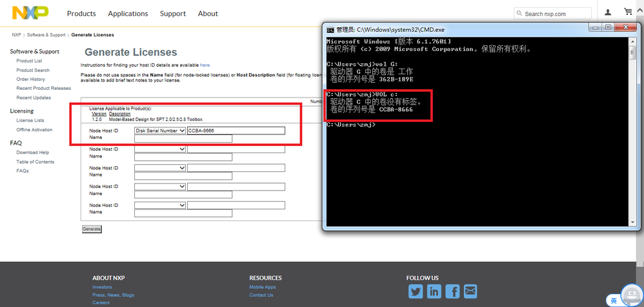This screenshot has height=307, width=644.
Task: Go to NXP breadcrumb link
Action: [16, 35]
